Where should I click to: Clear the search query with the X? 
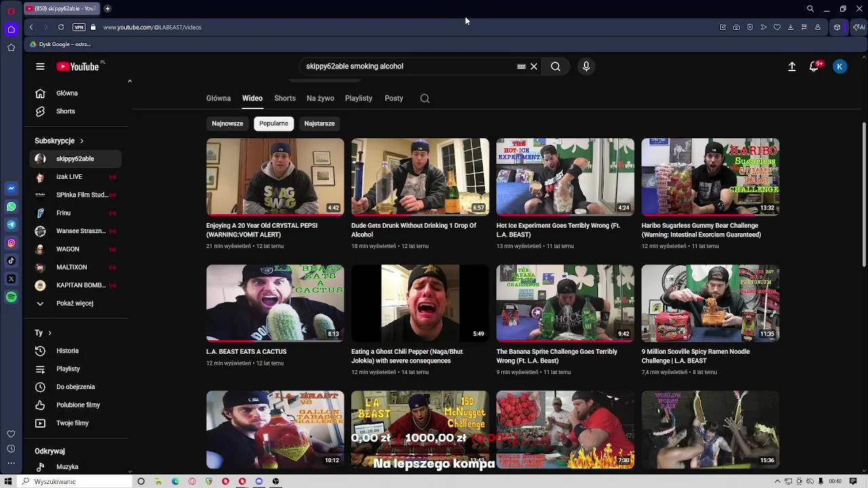[534, 66]
